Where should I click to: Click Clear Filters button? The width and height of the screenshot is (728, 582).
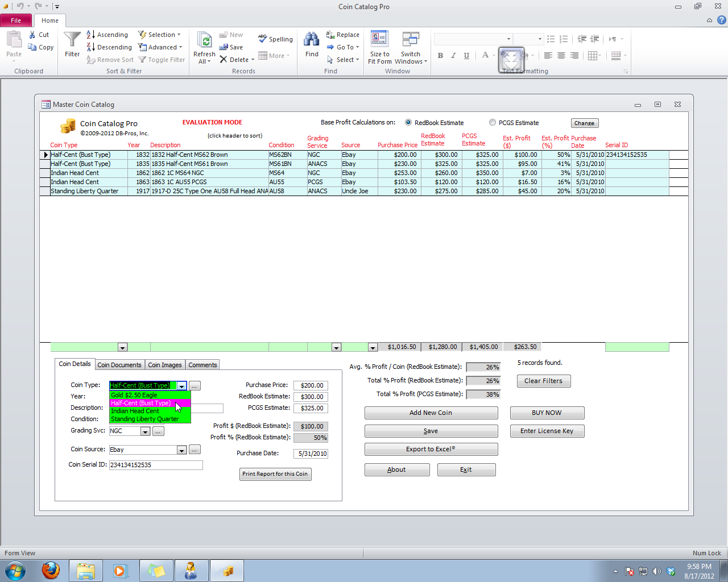click(x=544, y=381)
